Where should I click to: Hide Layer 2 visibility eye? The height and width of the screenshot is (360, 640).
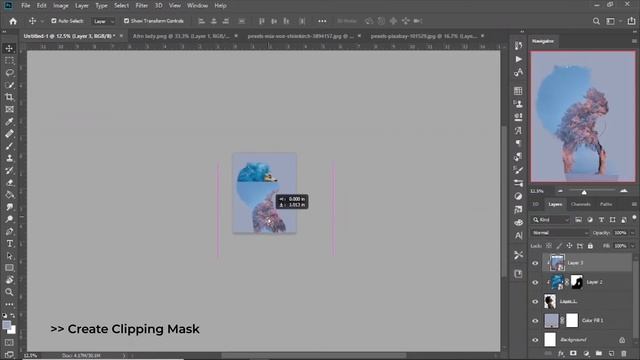pos(535,282)
